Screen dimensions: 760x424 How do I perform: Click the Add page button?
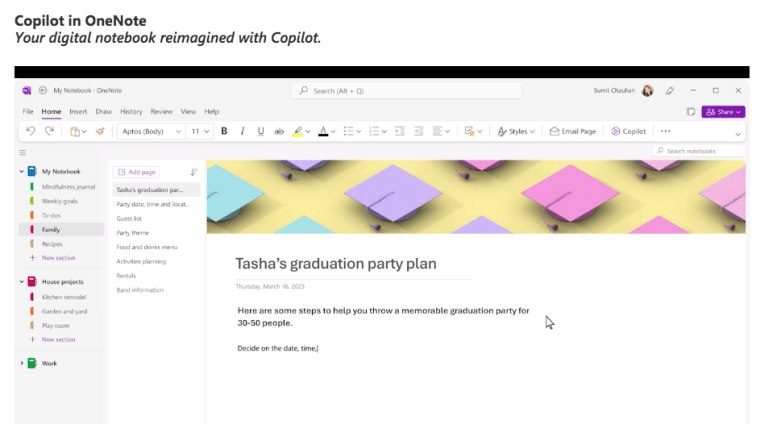(136, 172)
